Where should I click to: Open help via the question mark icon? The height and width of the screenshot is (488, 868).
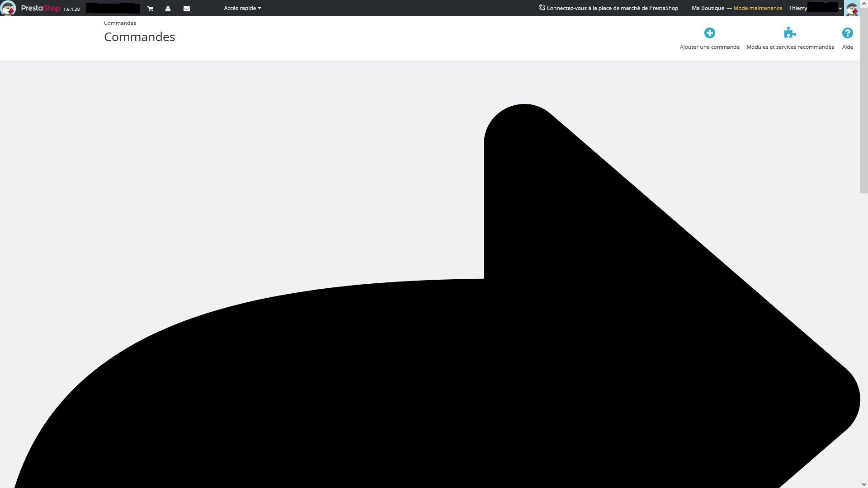(847, 33)
